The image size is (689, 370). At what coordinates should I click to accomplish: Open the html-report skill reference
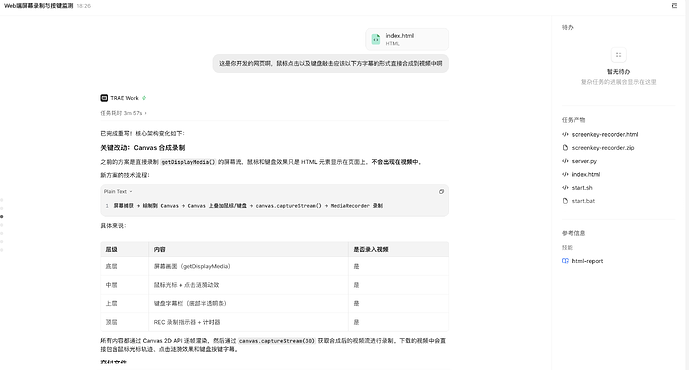pos(587,261)
